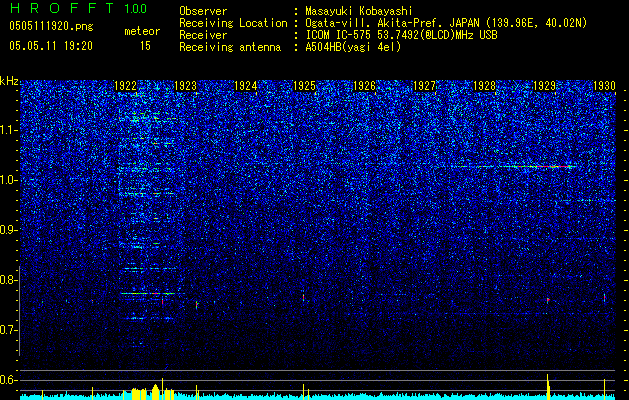Click the HROFFT title text

[62, 8]
